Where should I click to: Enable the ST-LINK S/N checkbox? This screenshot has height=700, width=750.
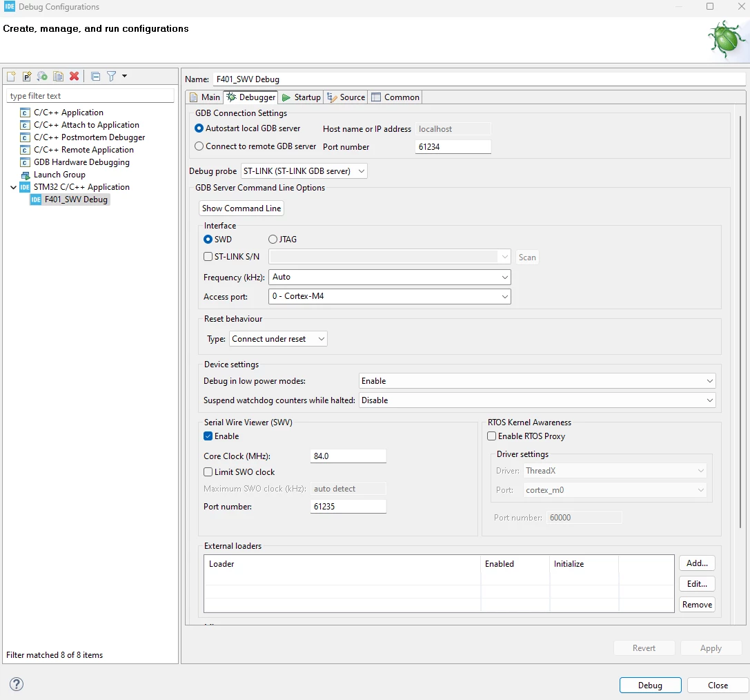point(208,257)
